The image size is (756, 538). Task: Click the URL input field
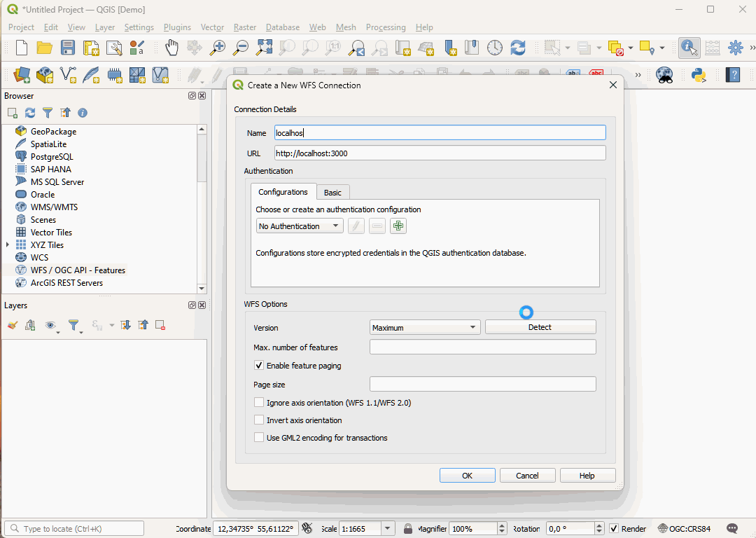tap(440, 153)
